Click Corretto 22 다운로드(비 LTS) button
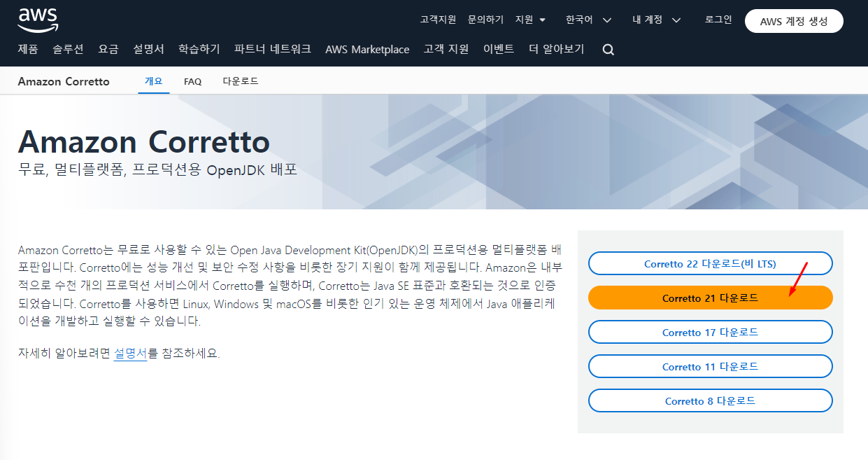The height and width of the screenshot is (460, 868). click(x=711, y=264)
